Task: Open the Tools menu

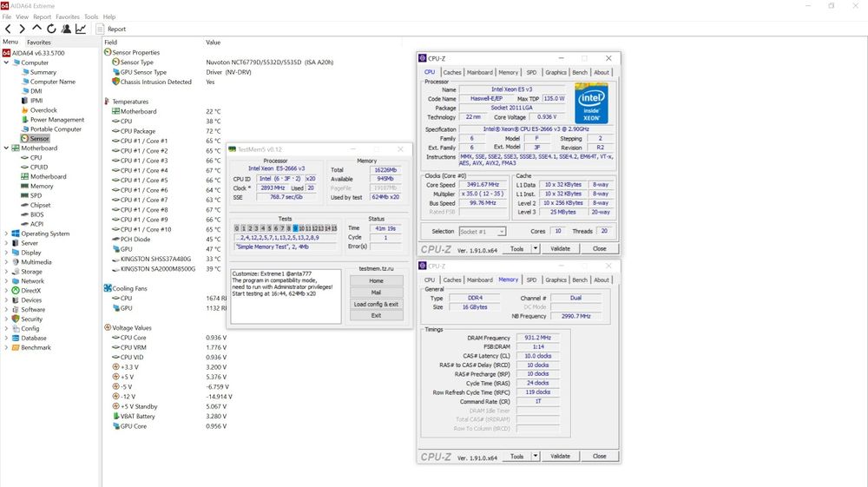Action: (91, 16)
